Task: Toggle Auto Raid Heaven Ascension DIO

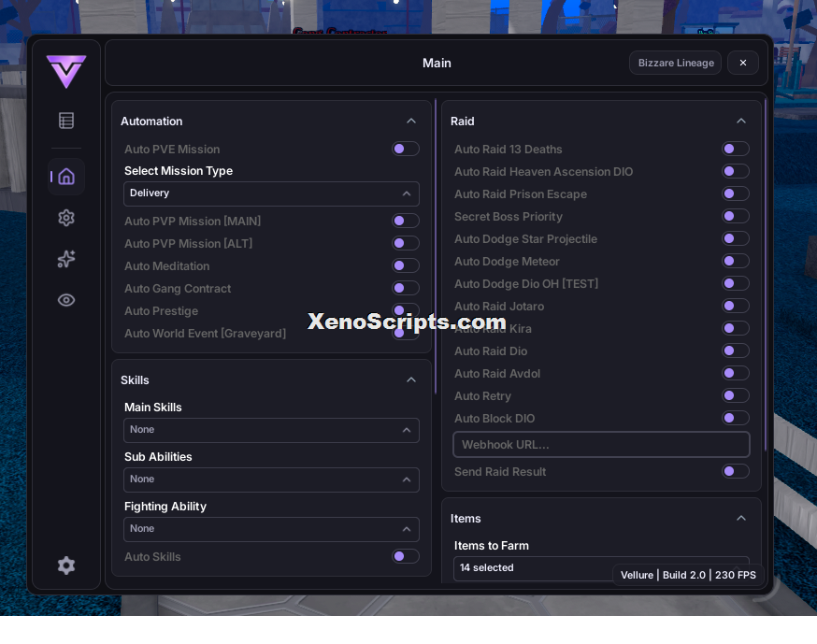Action: (x=735, y=171)
